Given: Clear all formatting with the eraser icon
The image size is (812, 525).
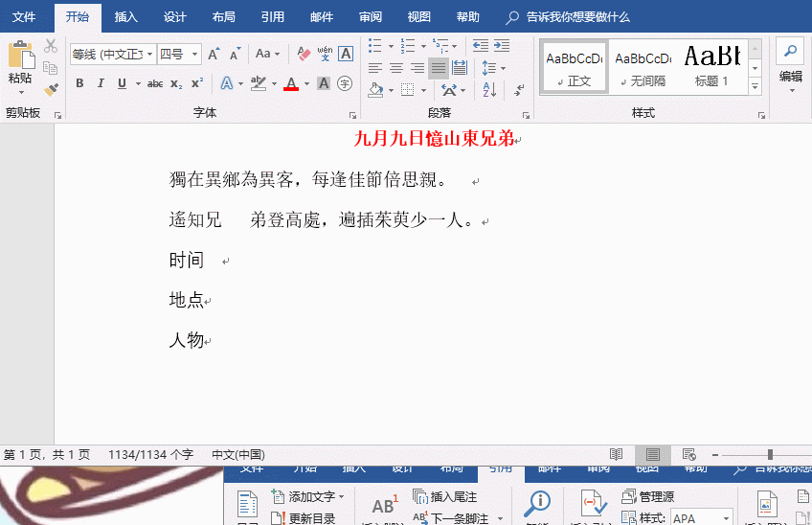Looking at the screenshot, I should click(304, 54).
